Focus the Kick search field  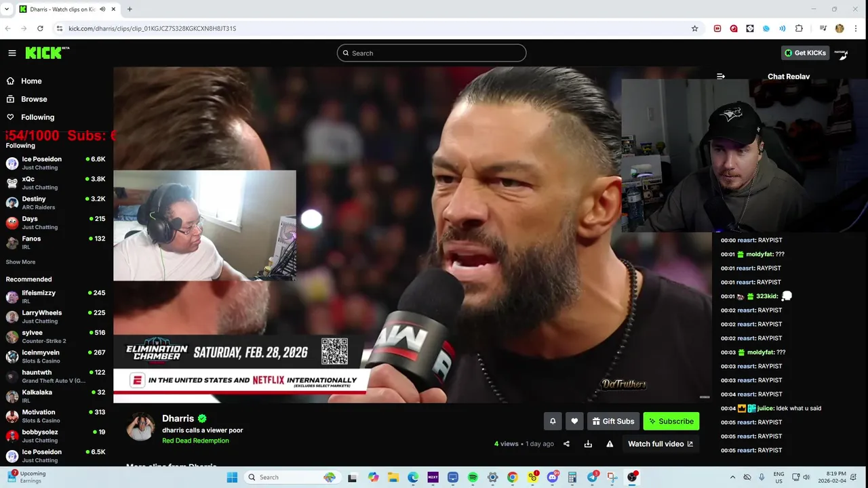pyautogui.click(x=431, y=53)
